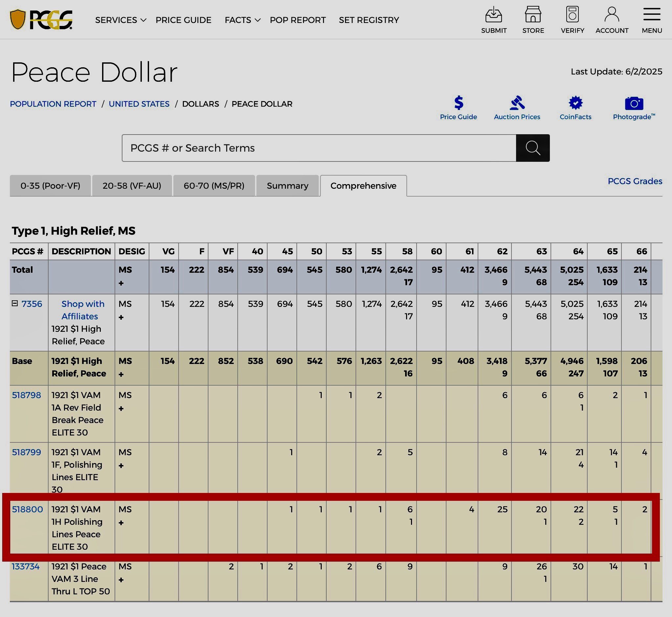Collapse the 7356 row expander
The height and width of the screenshot is (617, 672).
pos(15,303)
